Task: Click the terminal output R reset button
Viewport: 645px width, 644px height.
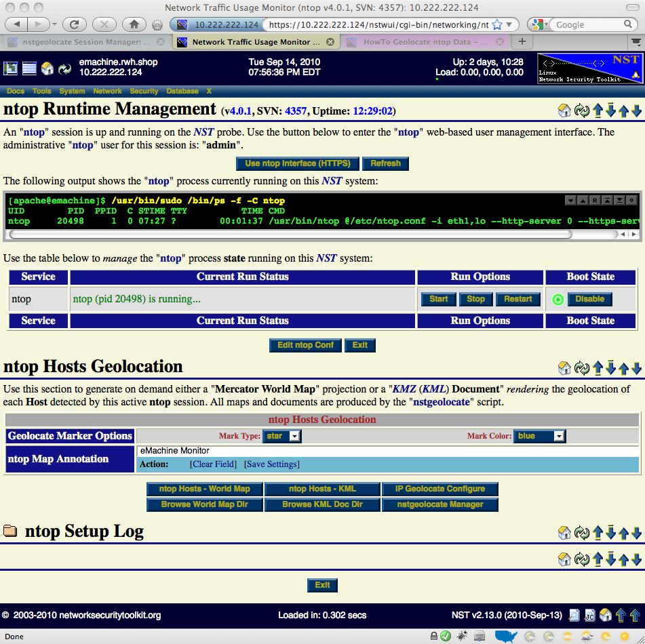Action: tap(594, 200)
